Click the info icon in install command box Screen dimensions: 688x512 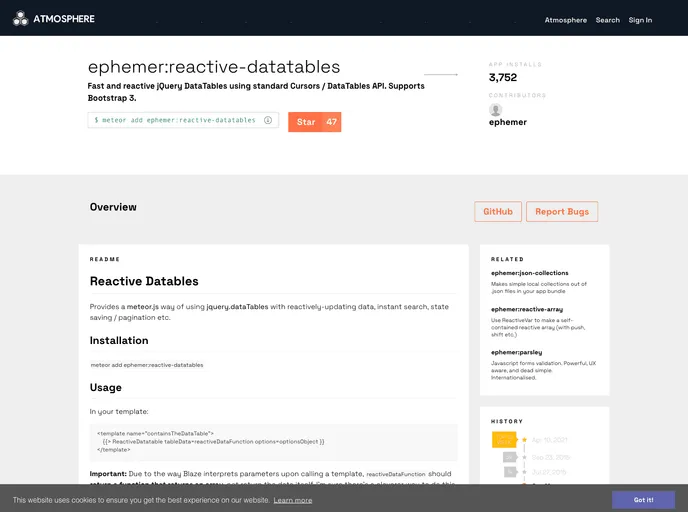tap(268, 120)
